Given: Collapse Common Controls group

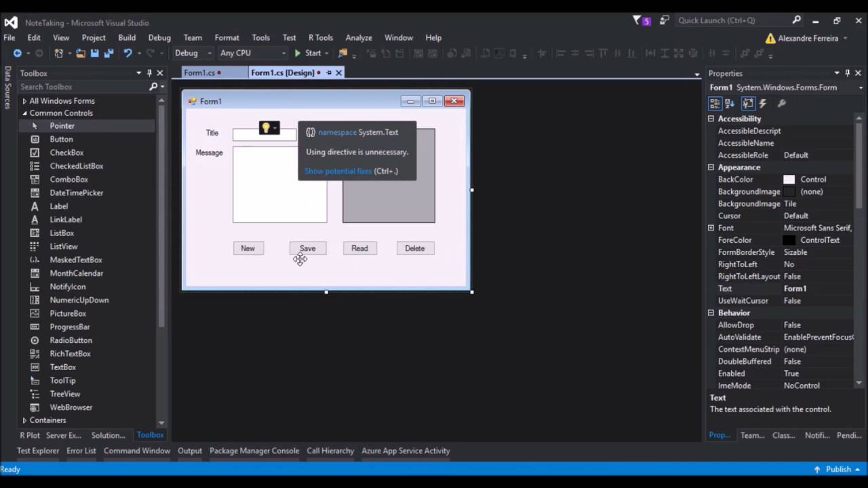Looking at the screenshot, I should pyautogui.click(x=24, y=113).
